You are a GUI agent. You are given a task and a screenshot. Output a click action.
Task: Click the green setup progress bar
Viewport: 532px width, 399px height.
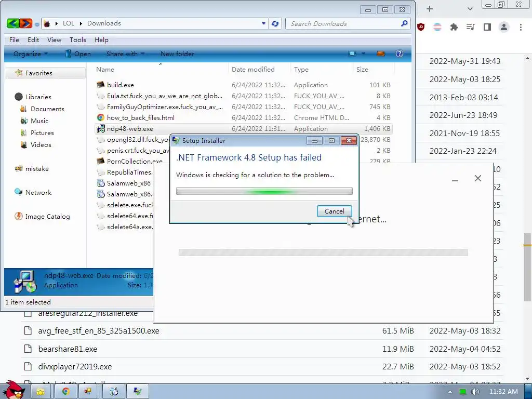[264, 191]
